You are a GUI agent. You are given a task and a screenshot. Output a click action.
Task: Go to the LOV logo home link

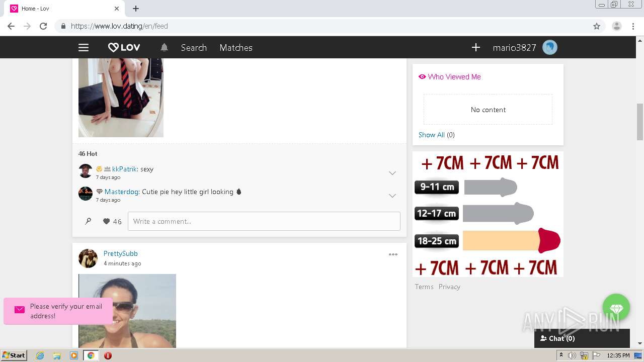click(x=124, y=47)
